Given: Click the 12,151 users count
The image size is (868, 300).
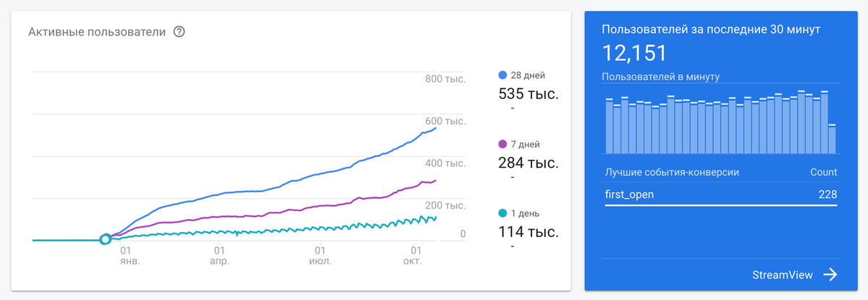Looking at the screenshot, I should click(x=634, y=53).
